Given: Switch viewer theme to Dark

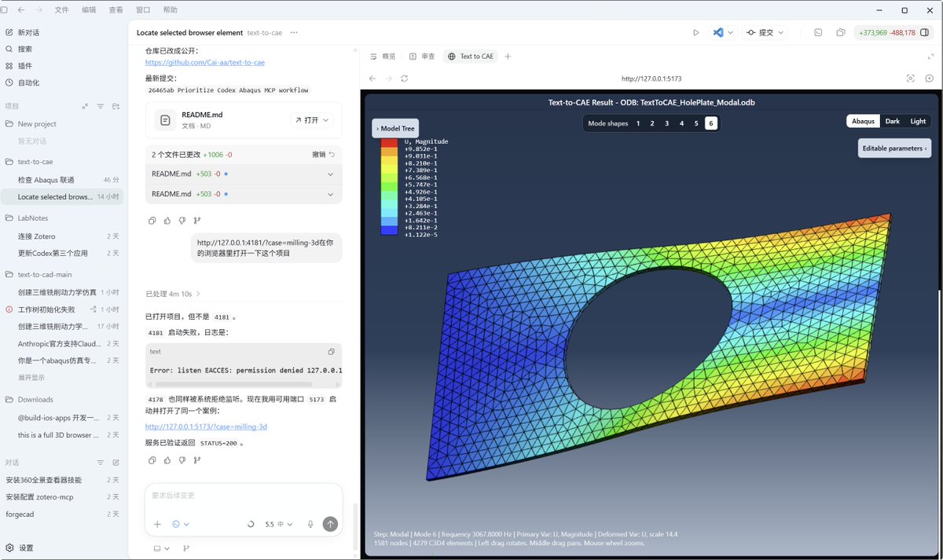Looking at the screenshot, I should (x=892, y=121).
